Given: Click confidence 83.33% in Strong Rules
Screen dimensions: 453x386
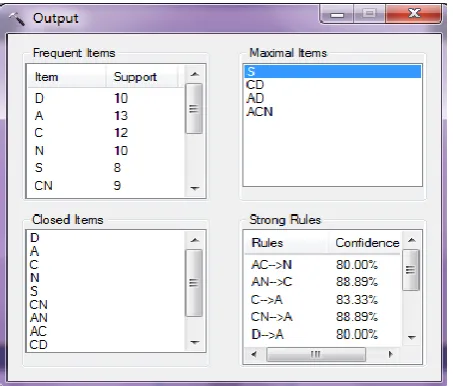Looking at the screenshot, I should click(357, 300).
